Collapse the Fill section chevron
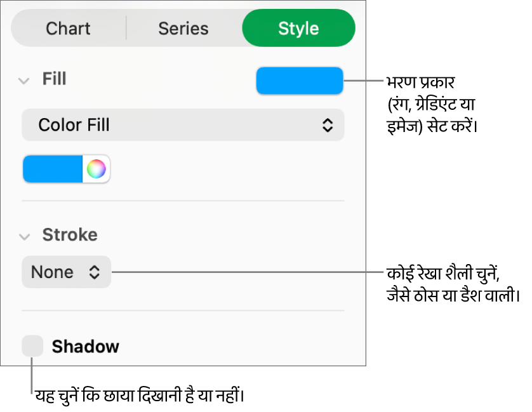532x412 pixels. [24, 81]
